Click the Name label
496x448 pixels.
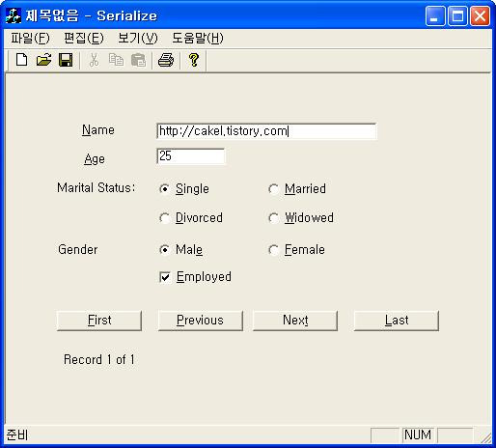pos(98,130)
